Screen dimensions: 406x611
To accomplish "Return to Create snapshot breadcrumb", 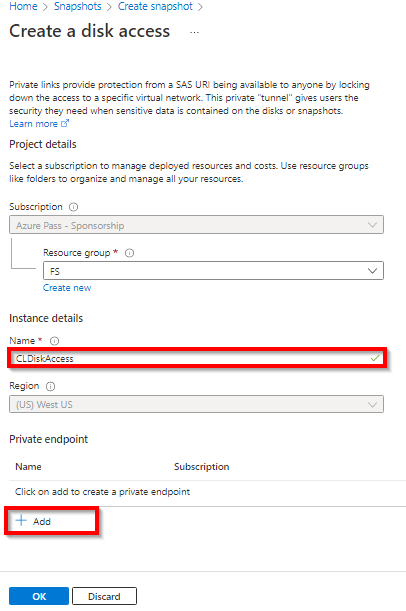I will click(x=155, y=6).
